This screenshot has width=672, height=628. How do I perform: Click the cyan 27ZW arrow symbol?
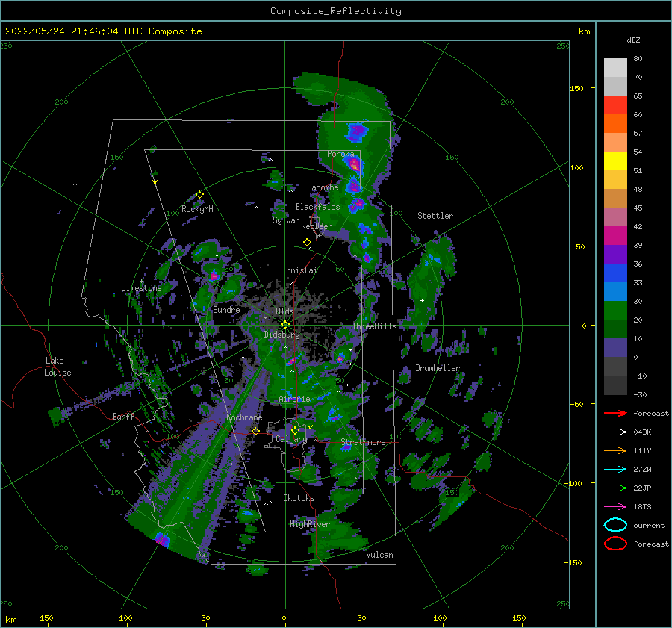pos(615,470)
